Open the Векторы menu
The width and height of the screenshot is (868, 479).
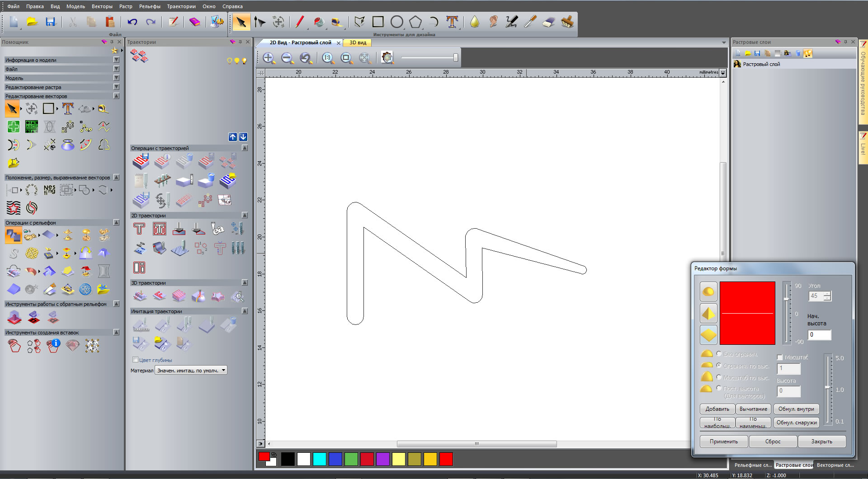pyautogui.click(x=102, y=6)
